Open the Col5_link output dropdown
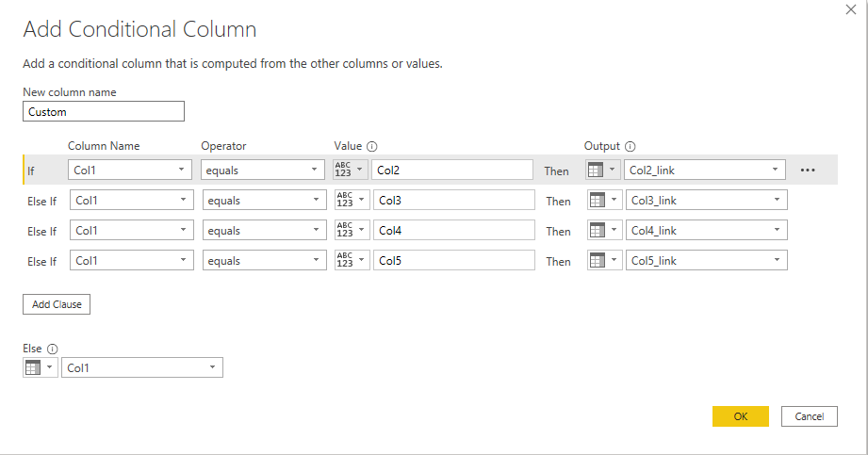Screen dimensions: 868x455 pos(706,260)
